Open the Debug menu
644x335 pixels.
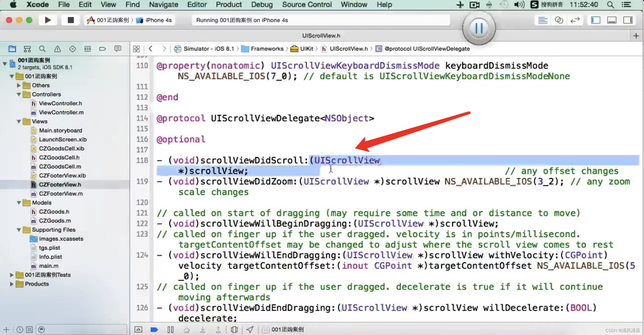click(x=262, y=5)
